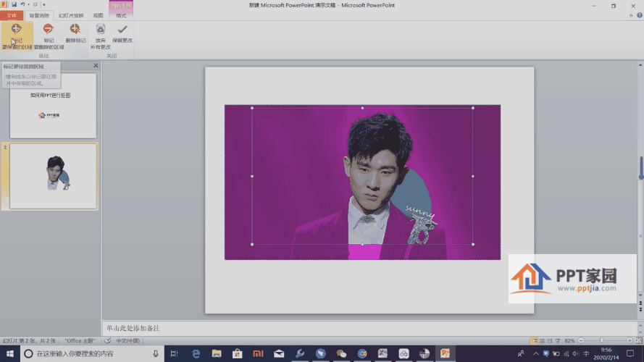
Task: Open the notification center
Action: 630,353
